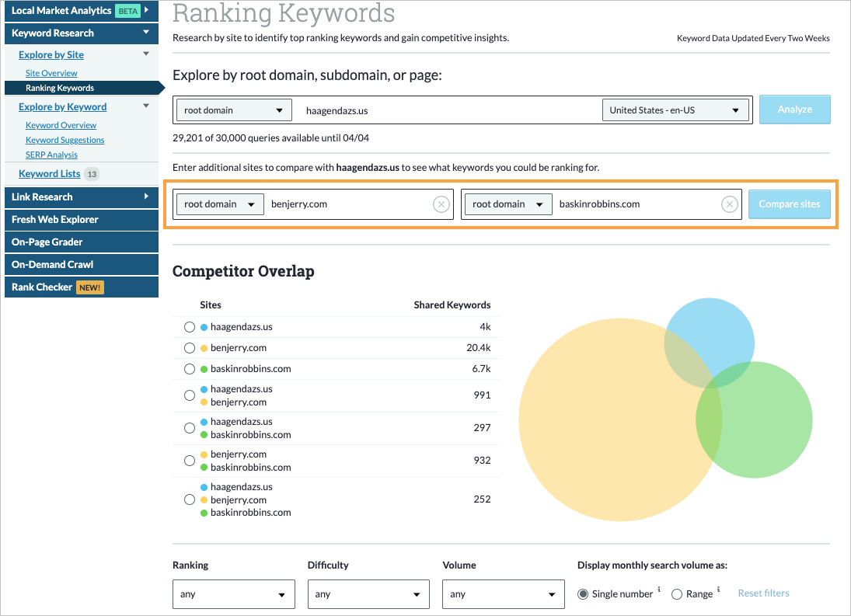
Task: Open Rank Checker from the sidebar
Action: coord(41,287)
